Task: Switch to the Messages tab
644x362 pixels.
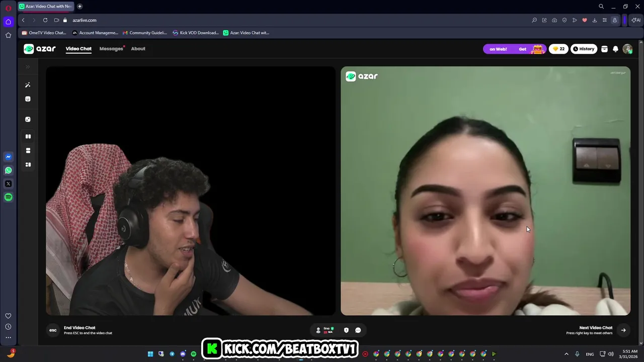Action: tap(112, 49)
